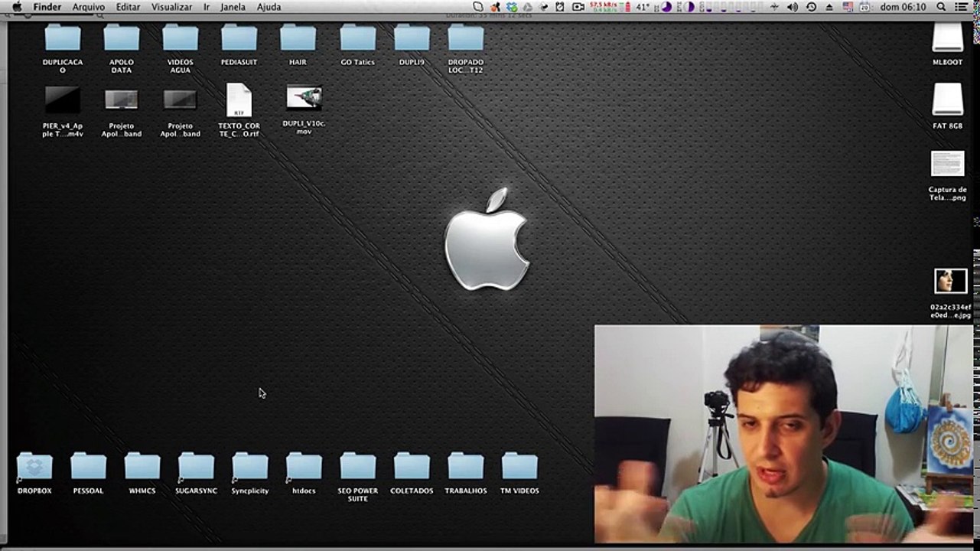Open the SEO POWER SUITE folder
The image size is (980, 551).
point(358,466)
